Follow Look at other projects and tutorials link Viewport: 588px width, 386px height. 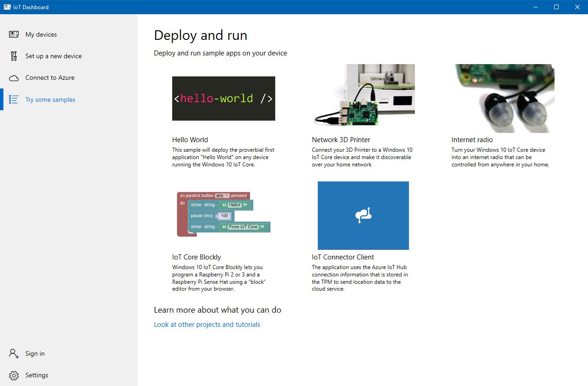pyautogui.click(x=207, y=325)
